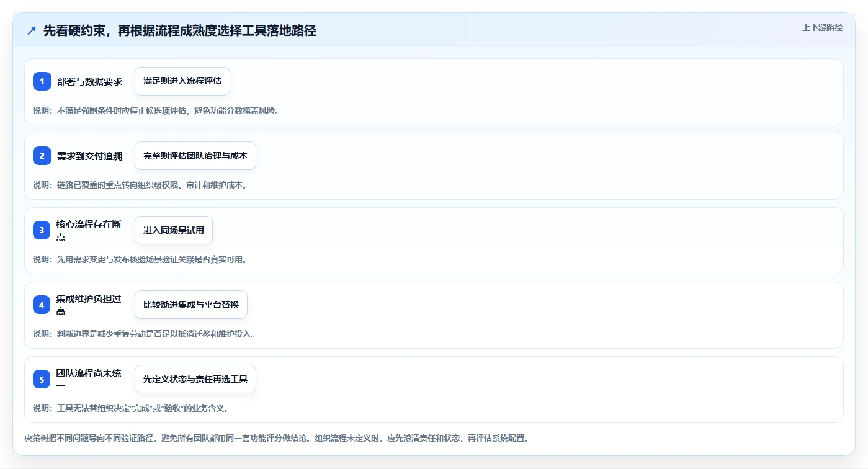Image resolution: width=868 pixels, height=469 pixels.
Task: Click the note starting 说明：判断边界是减少重复劳动
Action: 144,334
